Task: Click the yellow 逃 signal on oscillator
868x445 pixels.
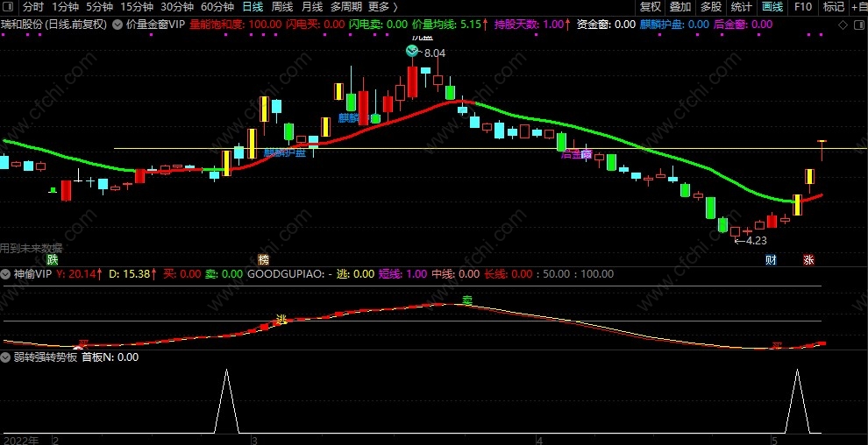Action: [281, 319]
